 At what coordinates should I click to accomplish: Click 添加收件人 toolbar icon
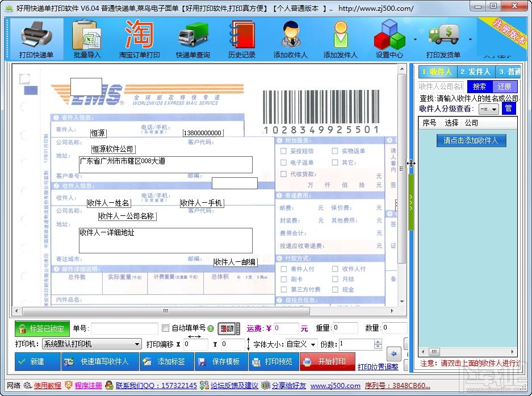coord(290,35)
